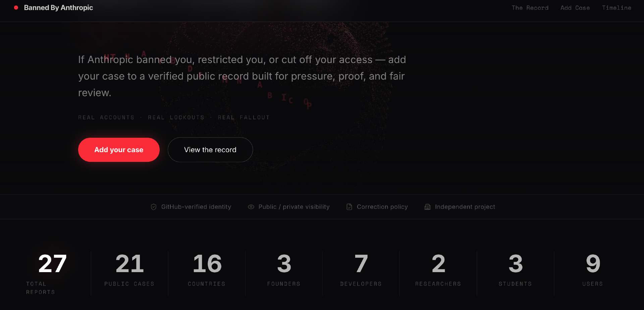Open the Timeline nav link
Screen dimensions: 644x310
[x=616, y=8]
